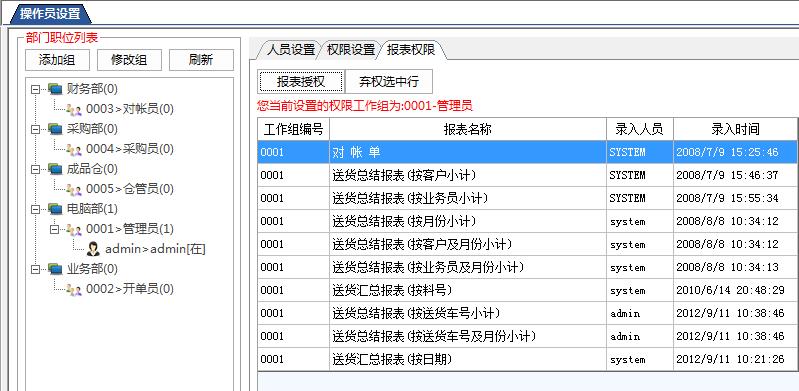Click timestamp 2012/9/11 10:21:26
The image size is (799, 391).
[730, 359]
